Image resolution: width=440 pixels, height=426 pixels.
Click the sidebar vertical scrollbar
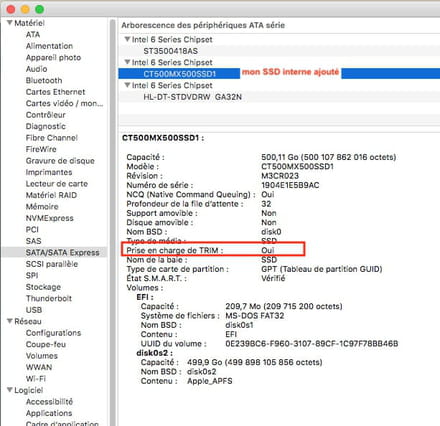point(112,223)
